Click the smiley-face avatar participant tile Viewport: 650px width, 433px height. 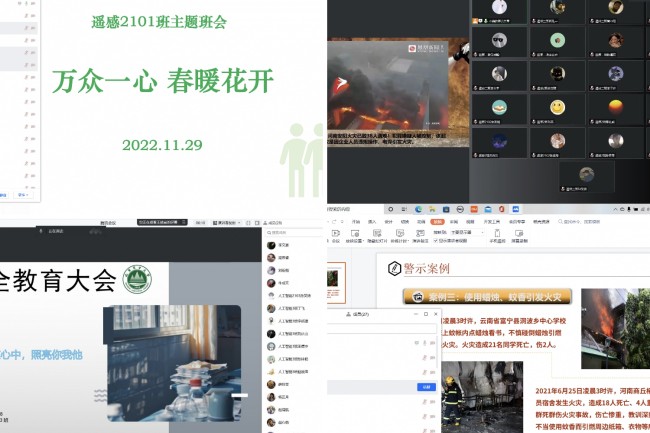(557, 107)
